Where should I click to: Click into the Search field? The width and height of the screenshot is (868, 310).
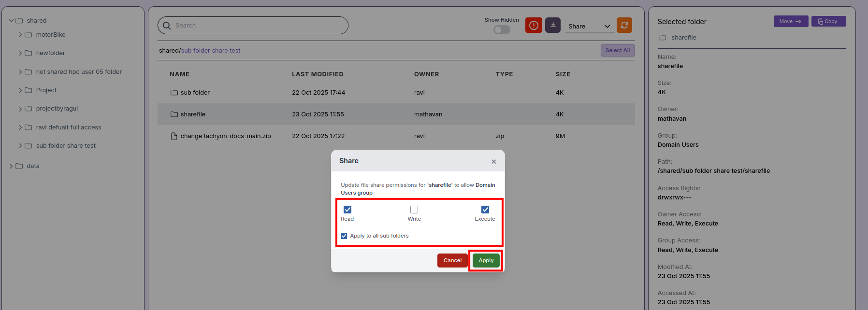pos(253,26)
